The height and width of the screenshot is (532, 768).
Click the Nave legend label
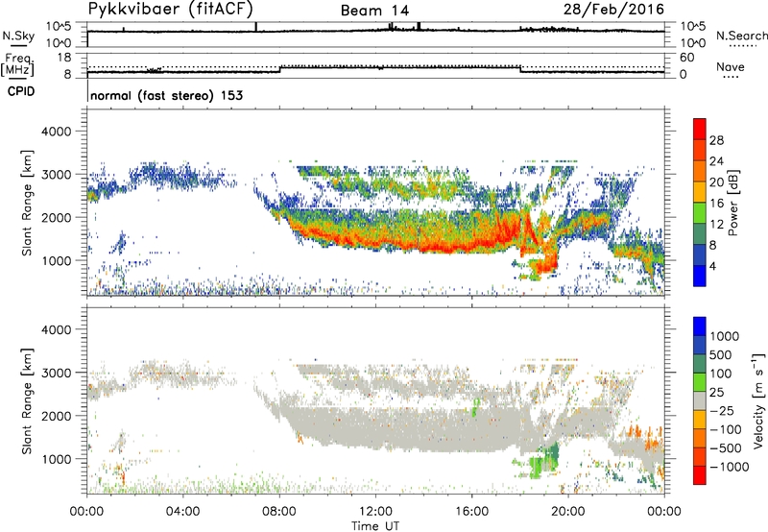tap(730, 67)
